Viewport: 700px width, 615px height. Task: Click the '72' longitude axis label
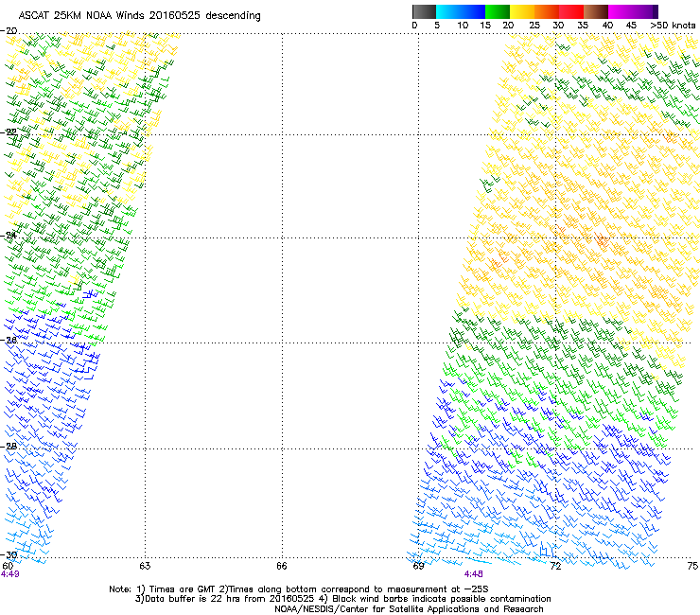pyautogui.click(x=555, y=566)
